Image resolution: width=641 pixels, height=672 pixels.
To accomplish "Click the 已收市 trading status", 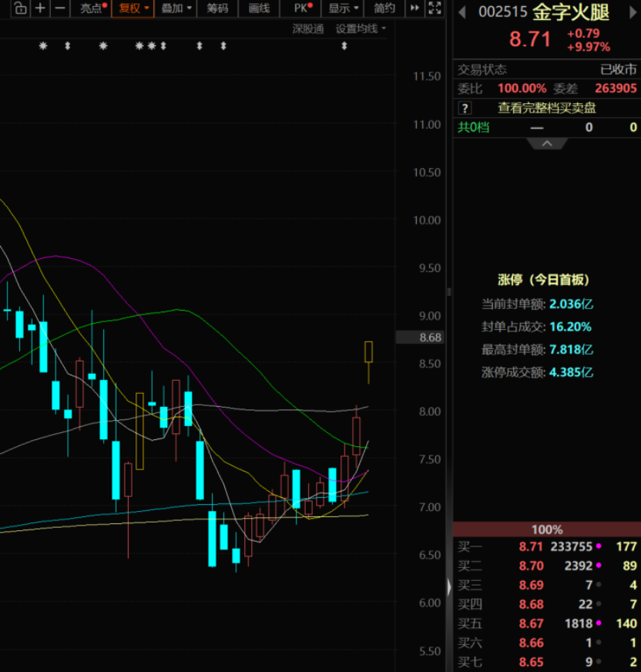I will [619, 69].
